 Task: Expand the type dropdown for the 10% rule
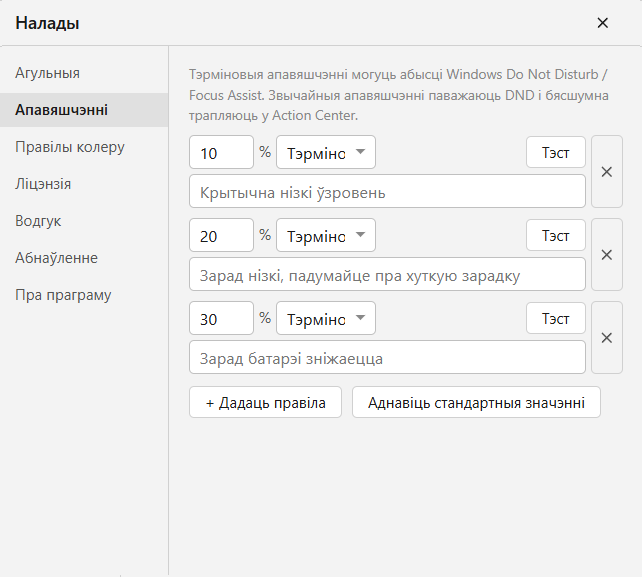coord(326,152)
